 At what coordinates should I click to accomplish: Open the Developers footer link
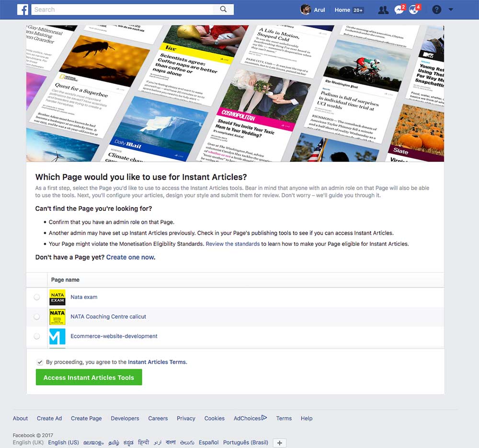click(125, 418)
